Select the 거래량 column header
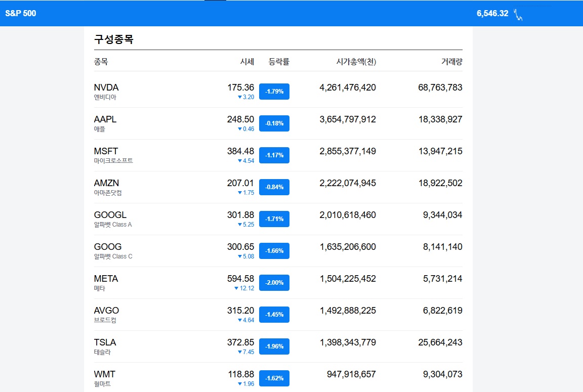 [x=452, y=62]
